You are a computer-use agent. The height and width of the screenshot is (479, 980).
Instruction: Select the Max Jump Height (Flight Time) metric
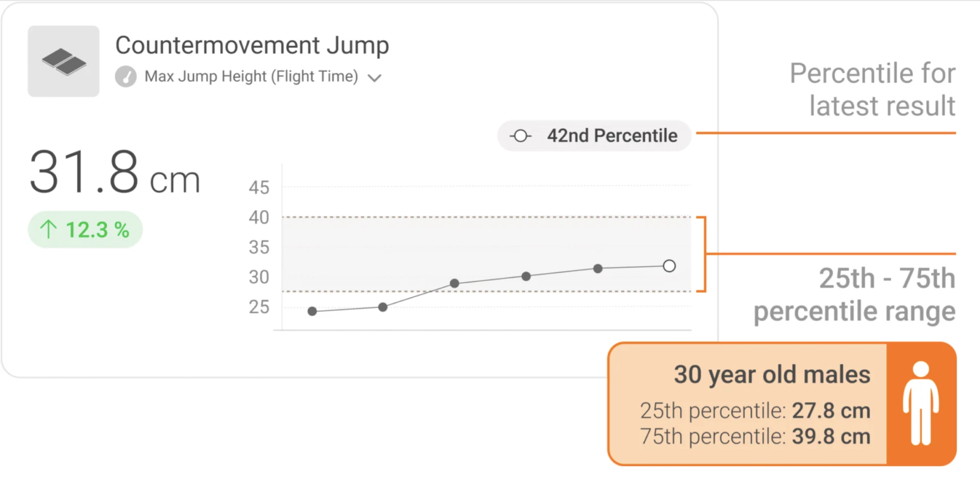251,77
